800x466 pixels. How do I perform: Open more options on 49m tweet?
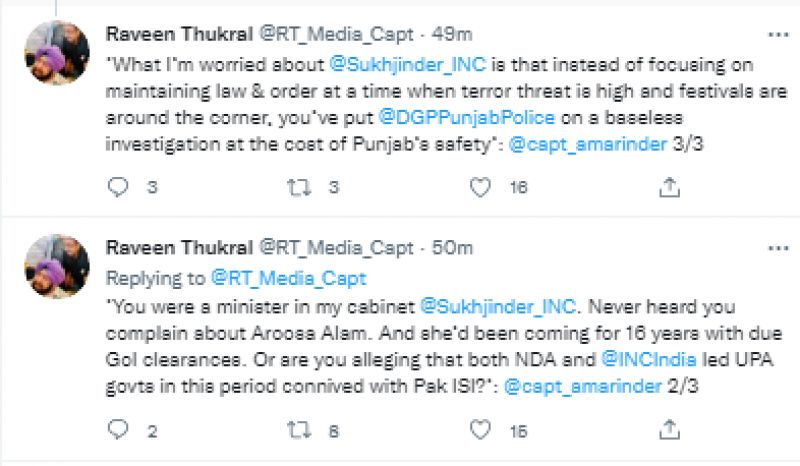[776, 34]
